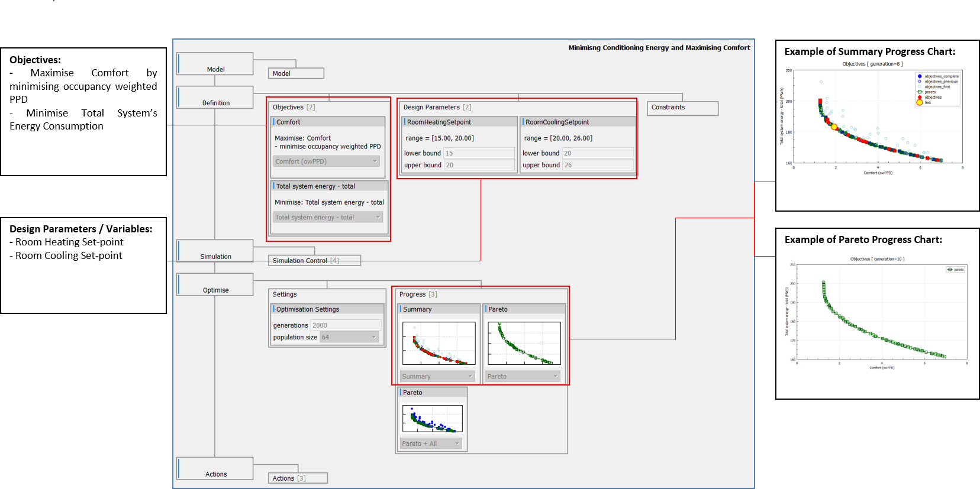Viewport: 980px width, 489px height.
Task: Select the Model section block
Action: (215, 64)
